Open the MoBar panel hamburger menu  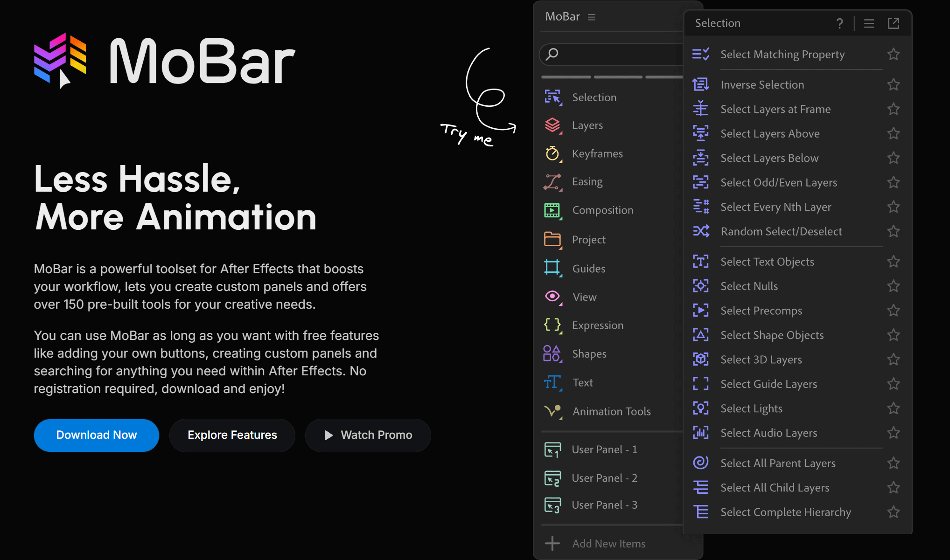(592, 17)
